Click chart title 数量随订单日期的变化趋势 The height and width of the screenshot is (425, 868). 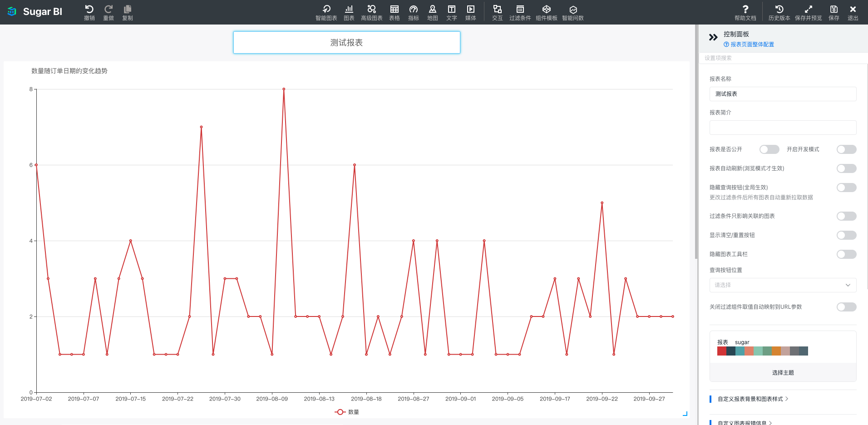tap(69, 71)
